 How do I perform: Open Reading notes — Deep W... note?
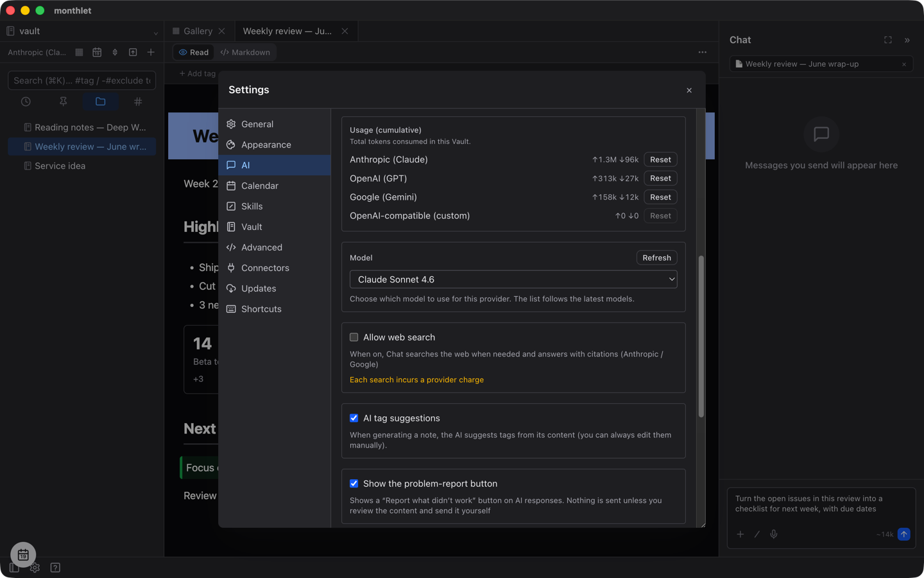tap(82, 127)
